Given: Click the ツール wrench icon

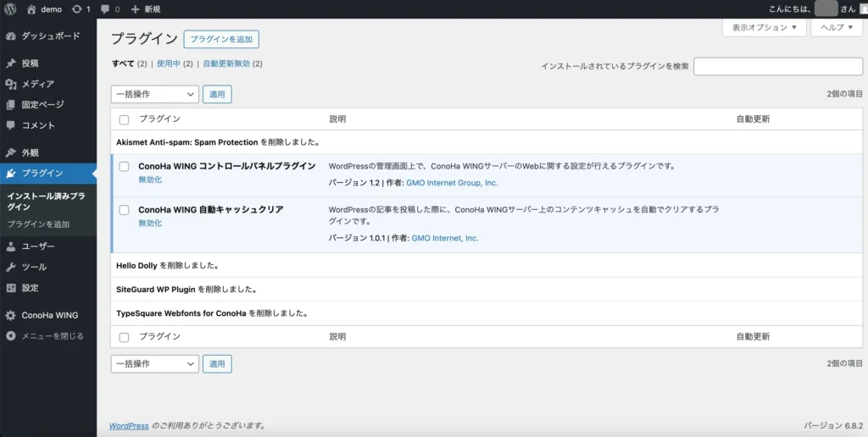Looking at the screenshot, I should click(x=10, y=267).
